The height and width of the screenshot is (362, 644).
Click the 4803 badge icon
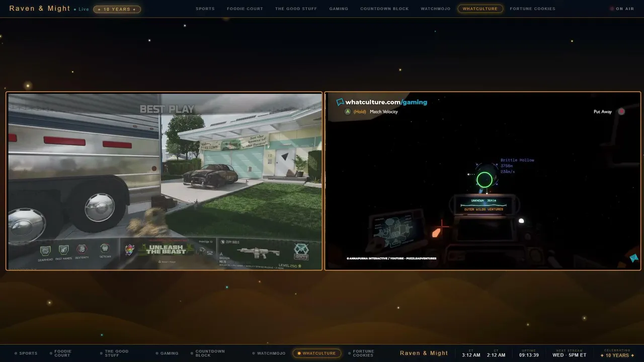301,251
